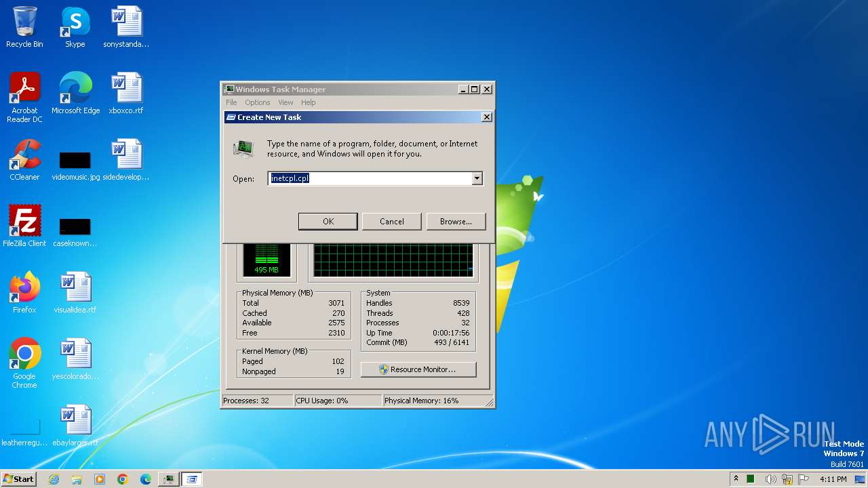Select the CCleaner desktop shortcut
The height and width of the screenshot is (488, 868).
24,160
